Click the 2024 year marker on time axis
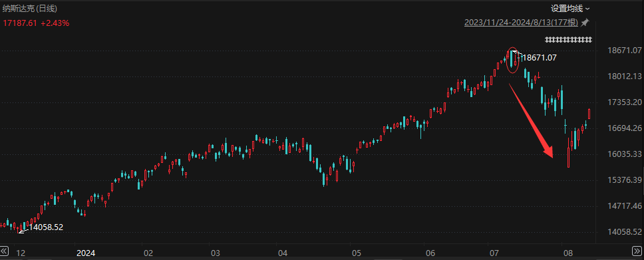Viewport: 644px width, 260px height. click(86, 253)
